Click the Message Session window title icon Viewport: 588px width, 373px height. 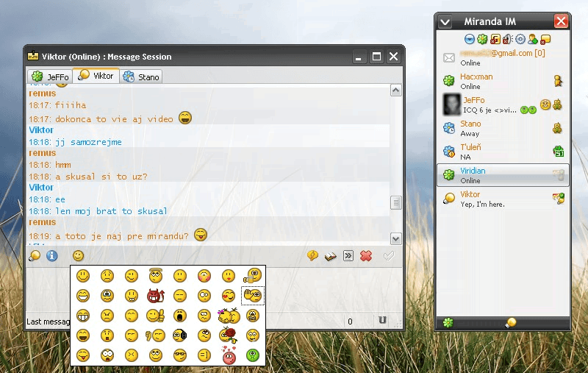pos(33,56)
